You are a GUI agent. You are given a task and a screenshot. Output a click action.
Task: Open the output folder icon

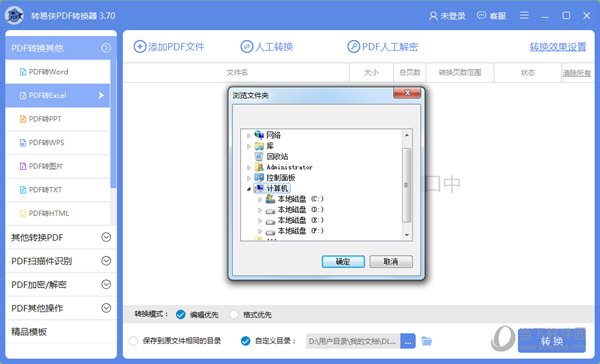click(427, 341)
